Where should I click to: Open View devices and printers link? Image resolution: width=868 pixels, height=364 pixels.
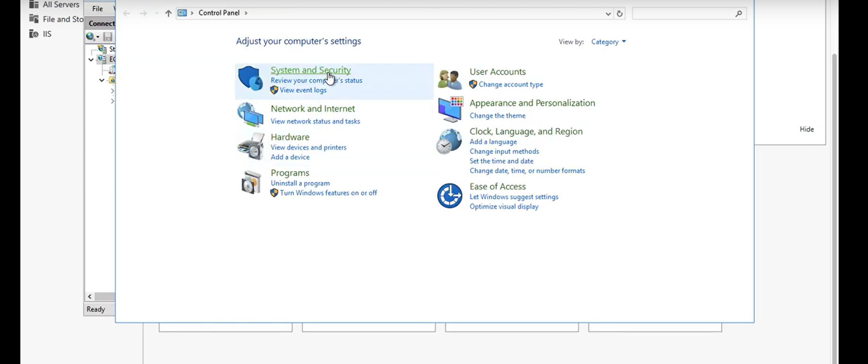click(308, 147)
